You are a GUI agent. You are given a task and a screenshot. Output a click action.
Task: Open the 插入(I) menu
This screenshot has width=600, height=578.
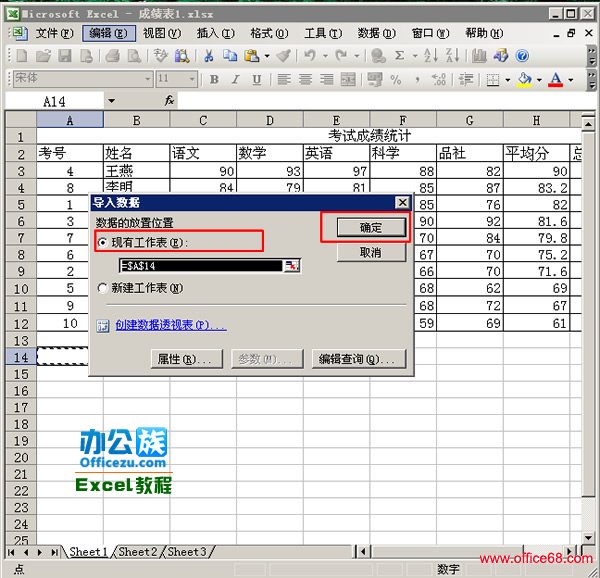click(x=215, y=34)
